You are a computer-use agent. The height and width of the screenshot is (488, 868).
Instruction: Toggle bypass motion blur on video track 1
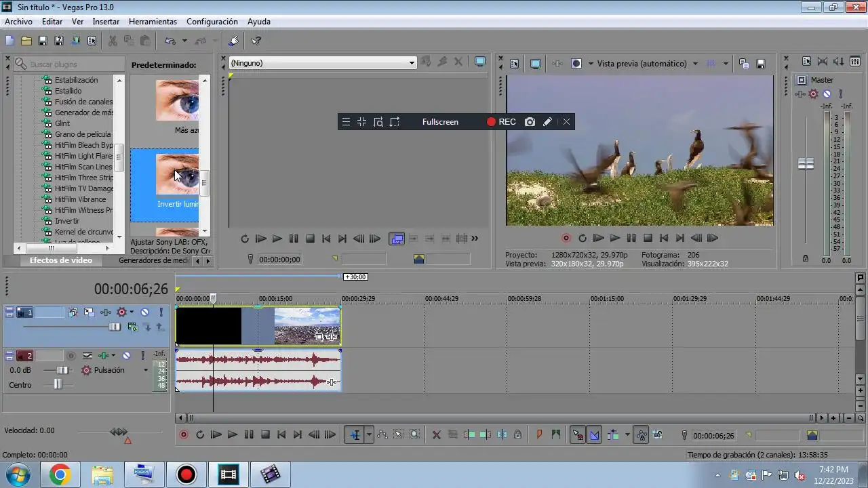click(73, 312)
